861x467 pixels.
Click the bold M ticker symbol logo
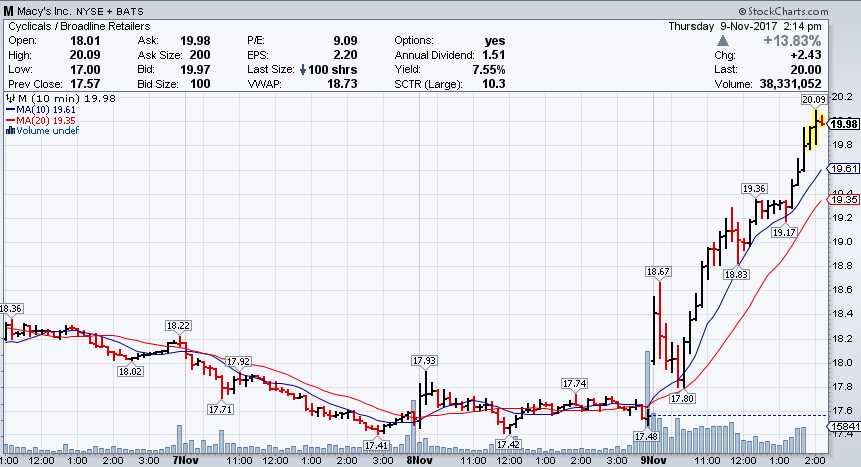9,10
